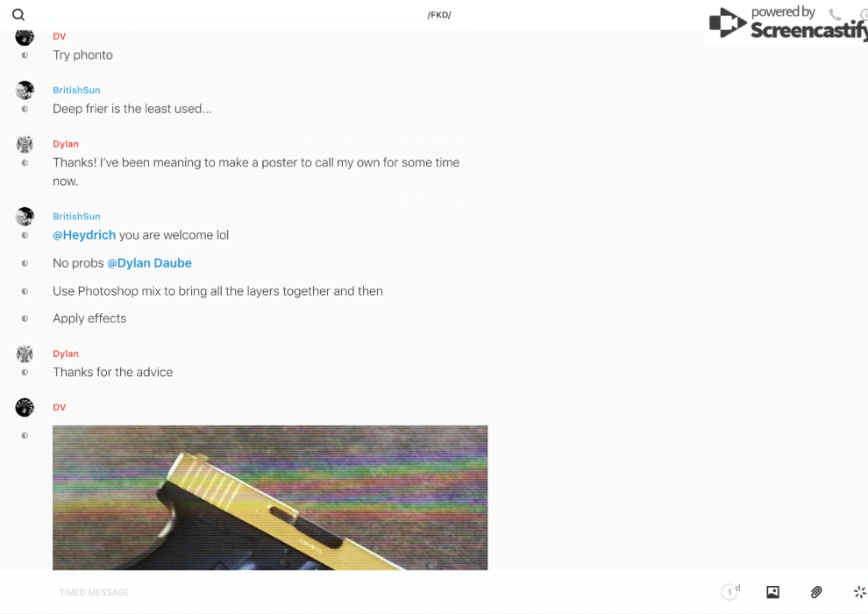Click the timer dot beside 'Try phonto'
868x614 pixels.
click(x=25, y=54)
